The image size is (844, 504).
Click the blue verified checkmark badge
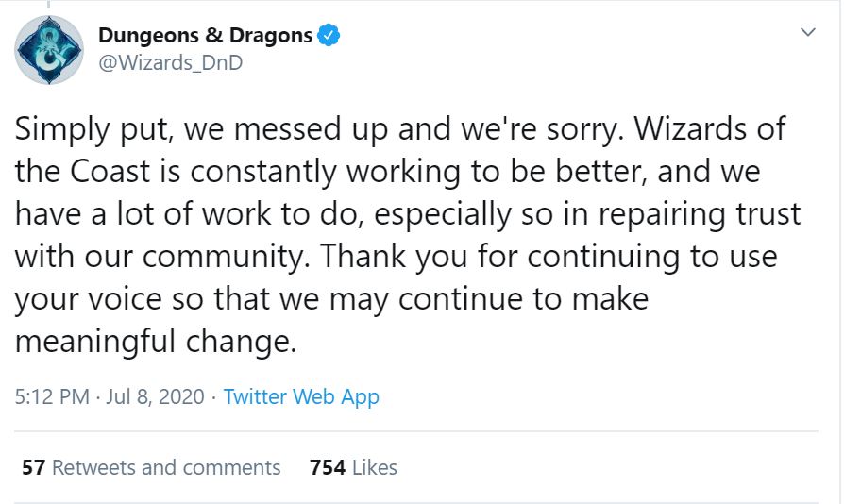[329, 37]
